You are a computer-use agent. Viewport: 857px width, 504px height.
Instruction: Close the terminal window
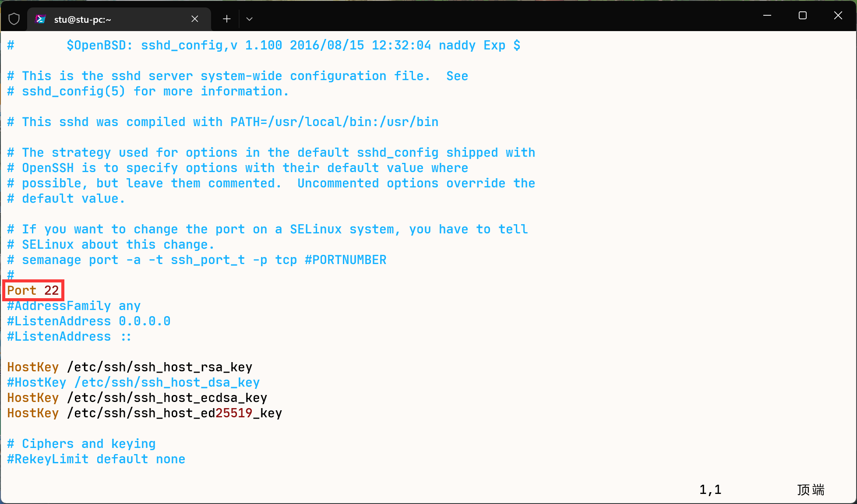838,16
